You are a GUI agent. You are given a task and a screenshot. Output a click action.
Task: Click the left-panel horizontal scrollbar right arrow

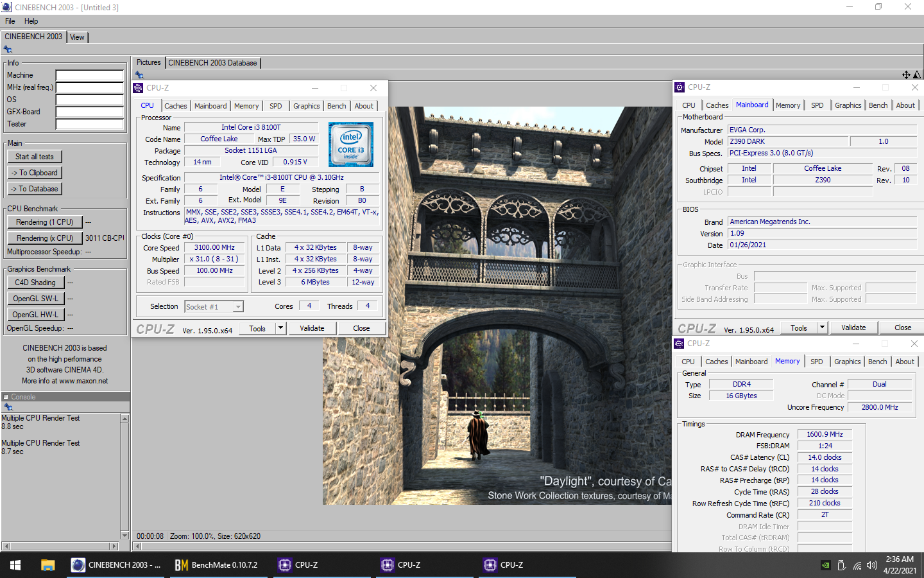[114, 547]
